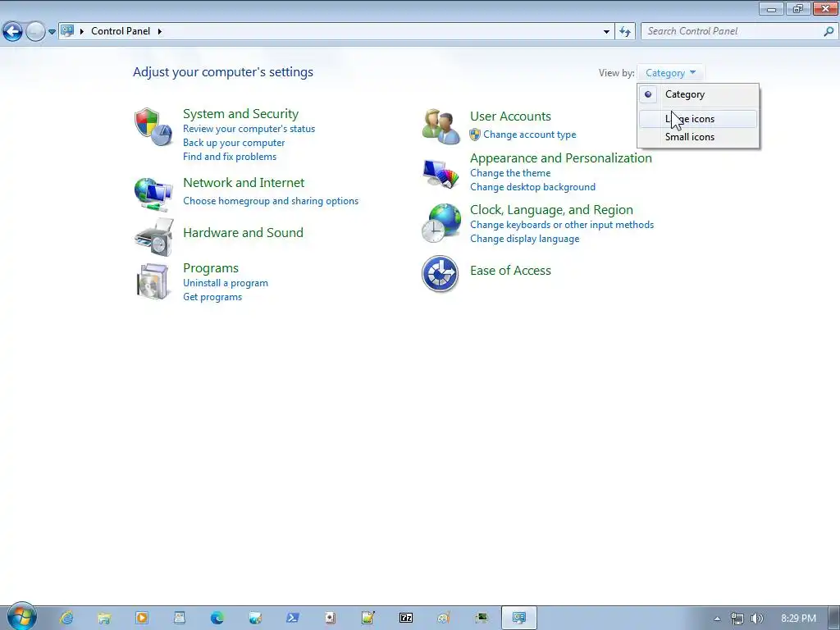Open Network and Internet heading link

pos(243,183)
